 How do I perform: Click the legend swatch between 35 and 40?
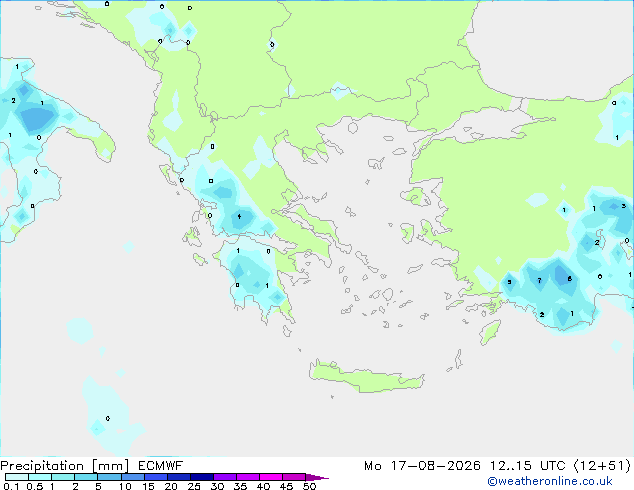248,477
